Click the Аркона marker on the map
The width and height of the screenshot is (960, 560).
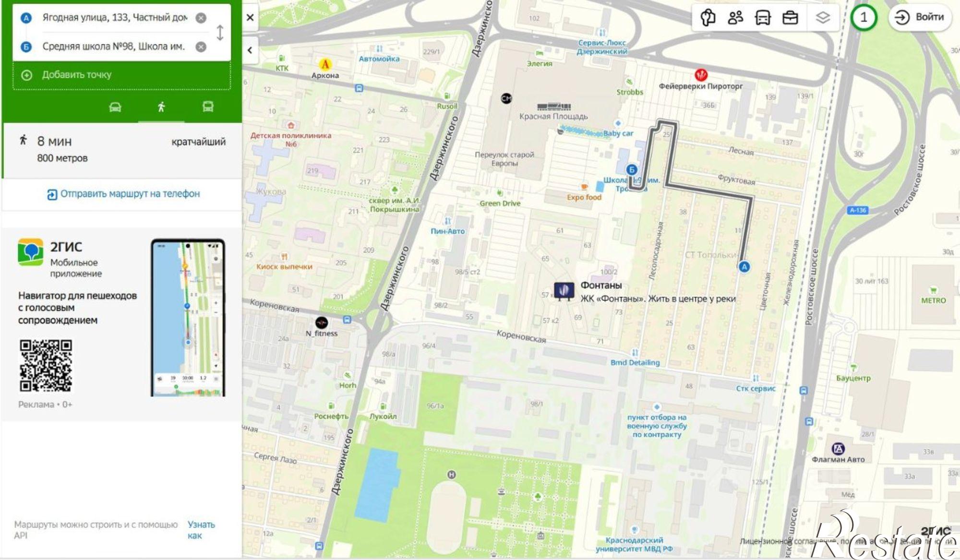325,64
